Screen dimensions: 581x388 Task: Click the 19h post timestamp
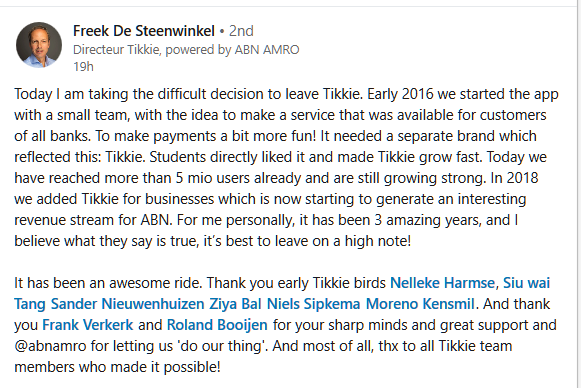pos(83,67)
